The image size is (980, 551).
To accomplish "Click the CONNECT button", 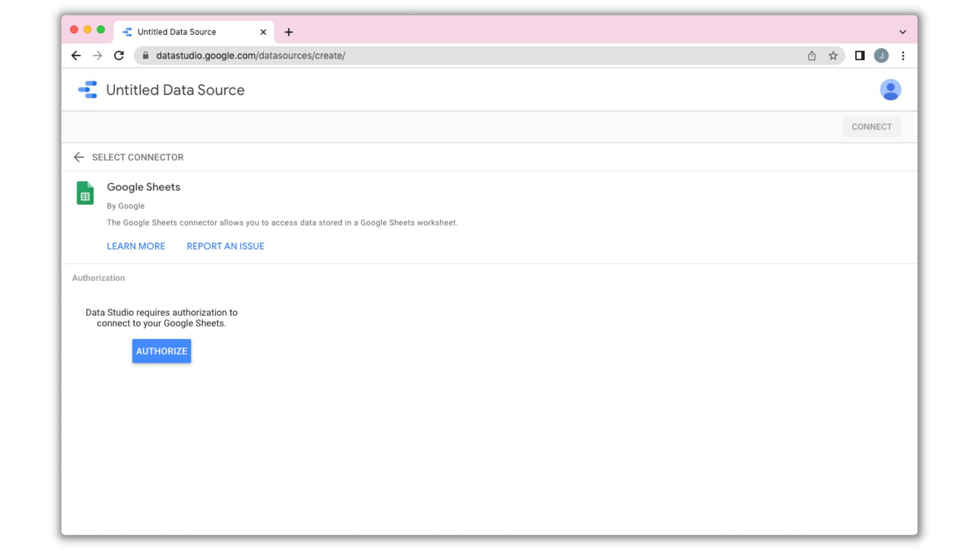I will click(x=871, y=127).
